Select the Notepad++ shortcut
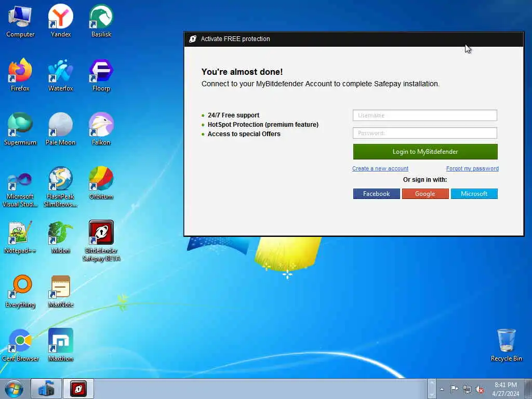 [x=20, y=237]
